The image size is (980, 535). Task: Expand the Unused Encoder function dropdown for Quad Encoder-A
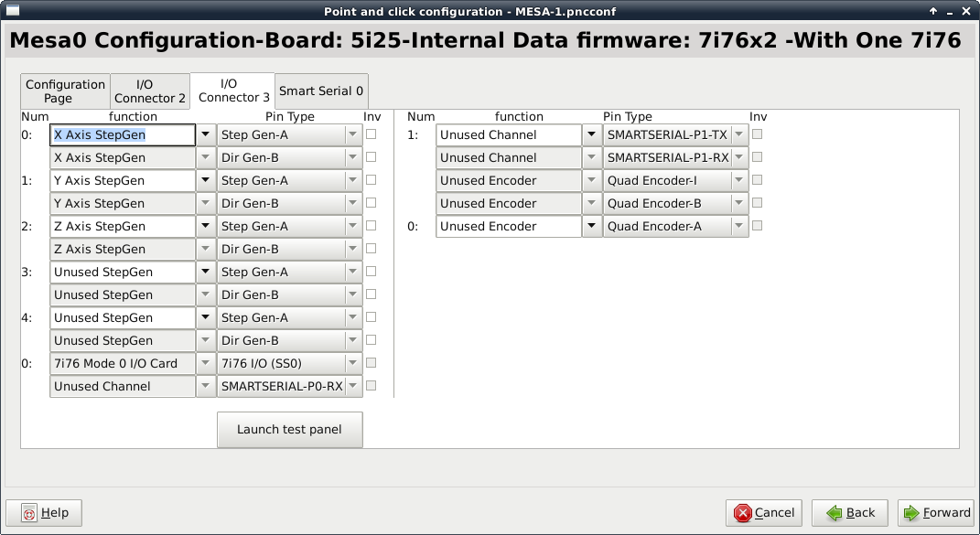tap(591, 226)
